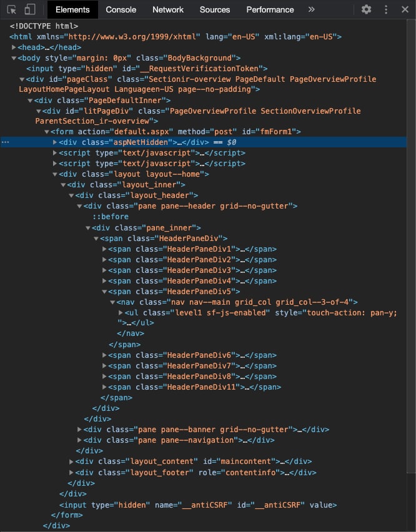Expand the layout_footer div
This screenshot has width=416, height=532.
pyautogui.click(x=72, y=472)
